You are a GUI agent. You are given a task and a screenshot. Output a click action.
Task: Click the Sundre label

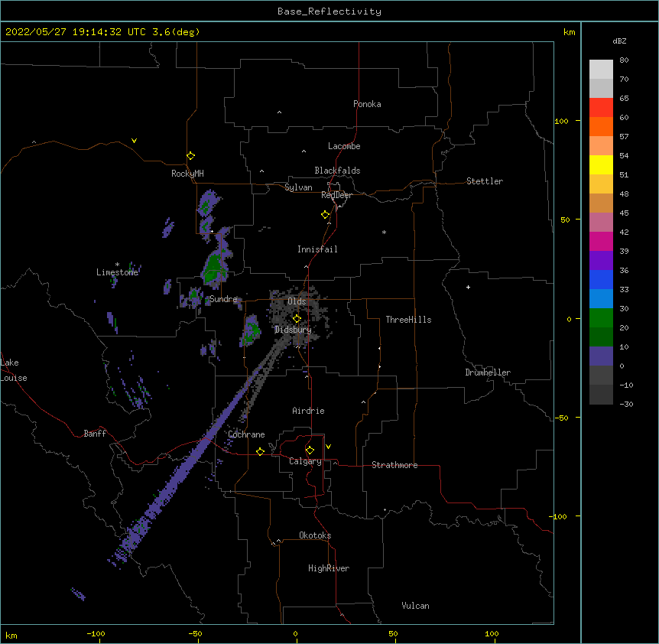(223, 299)
